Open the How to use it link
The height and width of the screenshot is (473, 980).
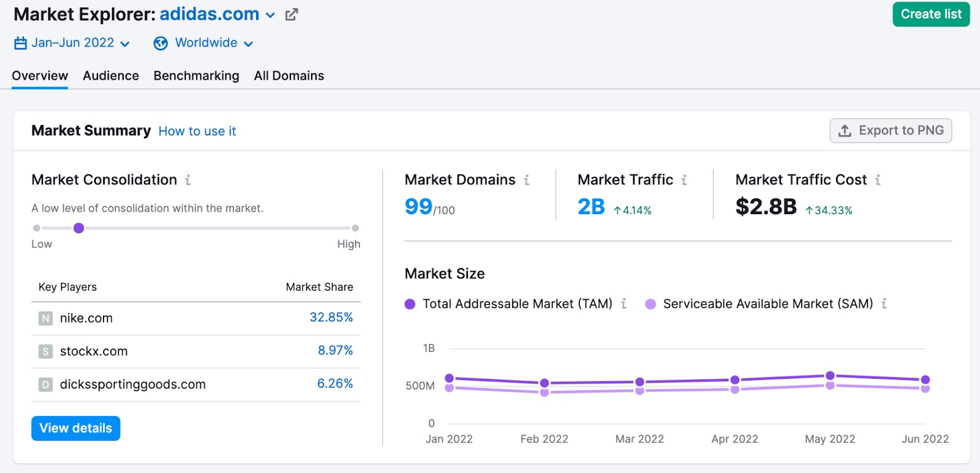(197, 131)
